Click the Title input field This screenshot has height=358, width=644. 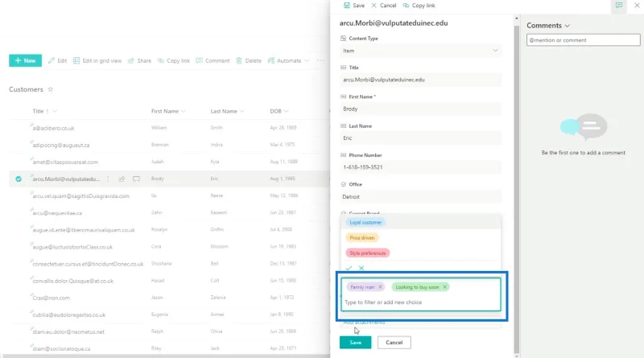pos(420,80)
